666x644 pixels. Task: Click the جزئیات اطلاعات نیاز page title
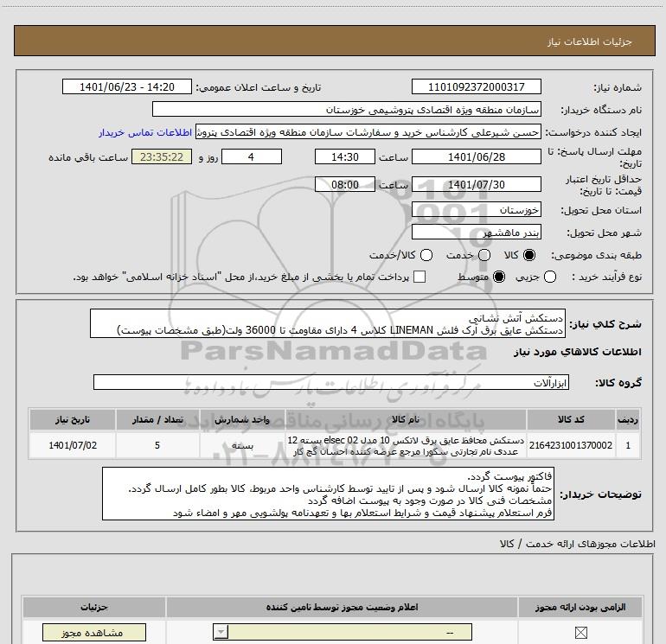(590, 41)
